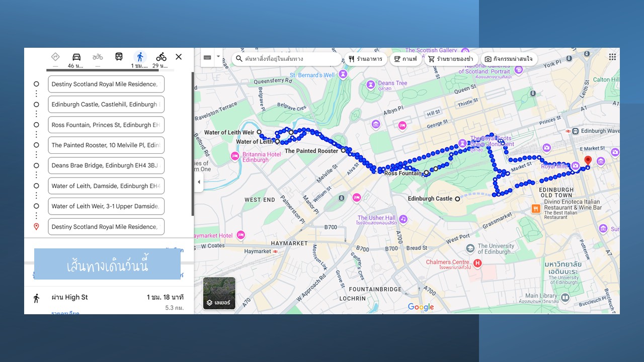The width and height of the screenshot is (644, 362).
Task: Open Main Library pin
Action: 565,298
